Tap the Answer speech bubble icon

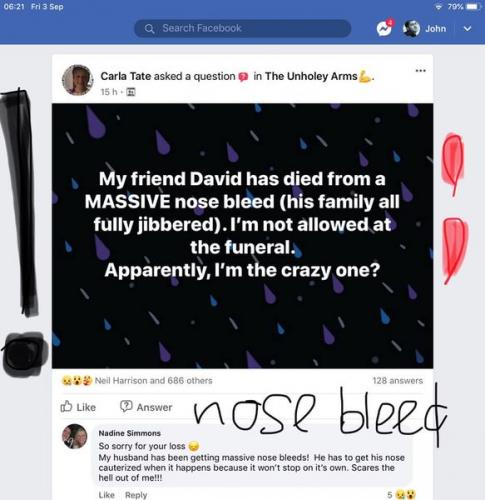(x=126, y=406)
